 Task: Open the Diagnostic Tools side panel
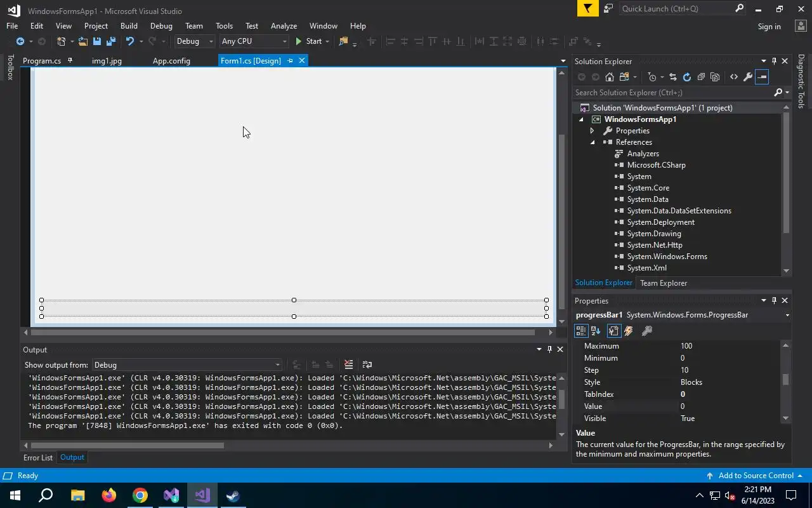click(801, 81)
